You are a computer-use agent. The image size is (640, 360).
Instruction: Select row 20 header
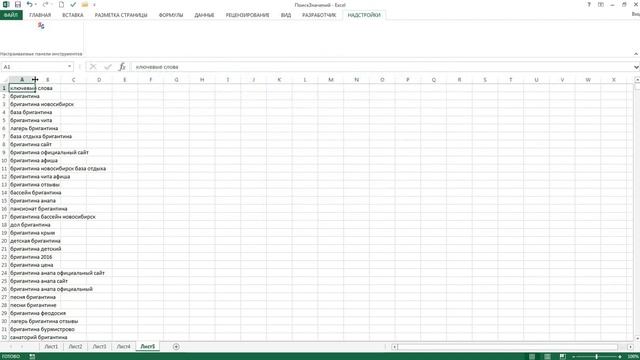point(4,241)
